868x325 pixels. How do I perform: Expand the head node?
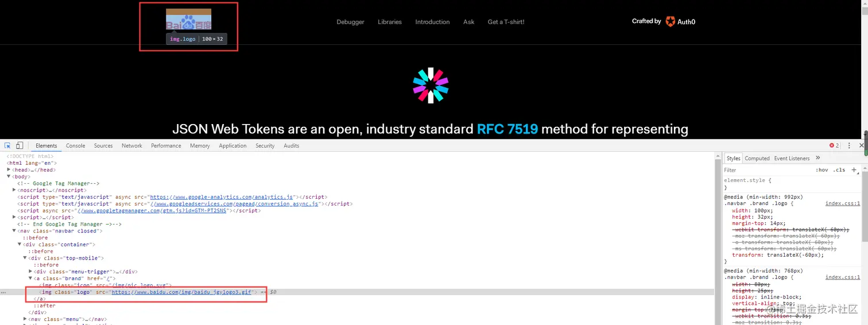click(9, 170)
